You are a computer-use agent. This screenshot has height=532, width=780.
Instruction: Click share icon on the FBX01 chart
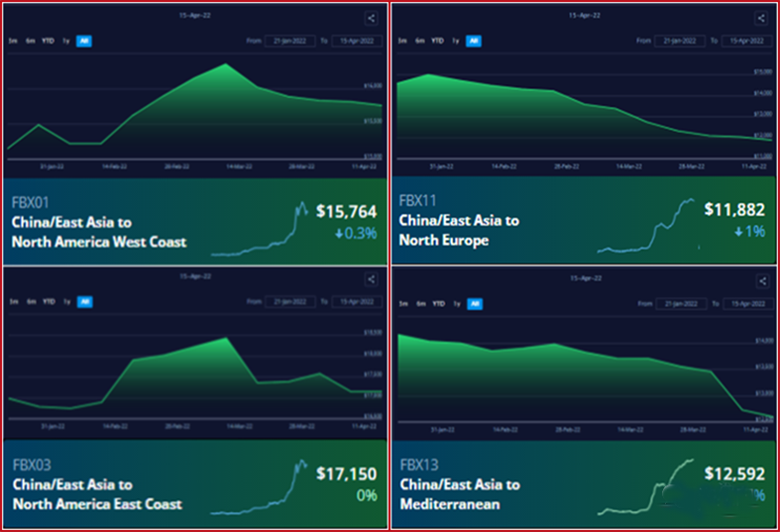371,18
